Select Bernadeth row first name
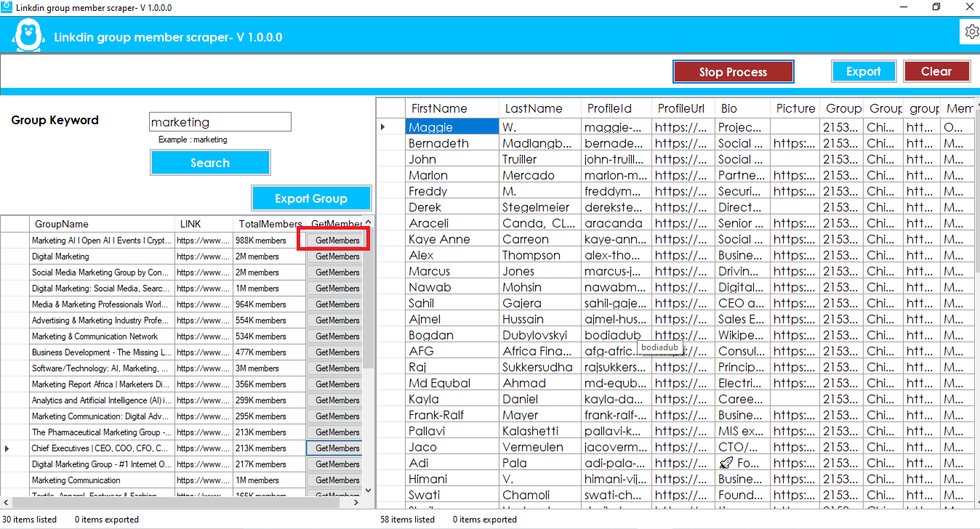 point(452,143)
